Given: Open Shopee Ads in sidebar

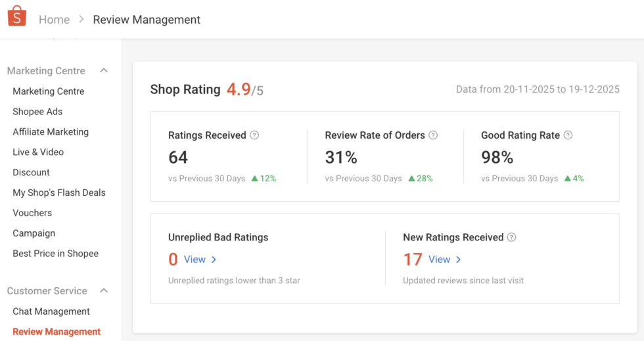Looking at the screenshot, I should tap(37, 112).
